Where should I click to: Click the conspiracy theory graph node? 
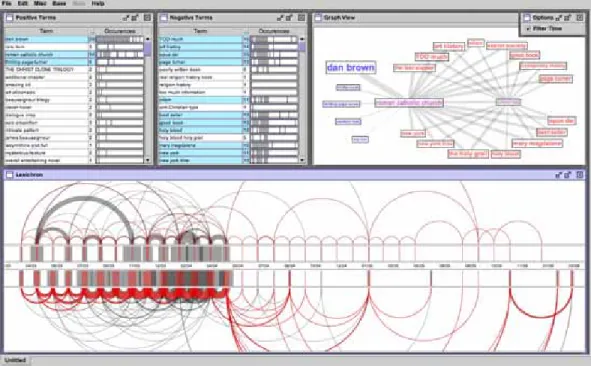pos(543,66)
